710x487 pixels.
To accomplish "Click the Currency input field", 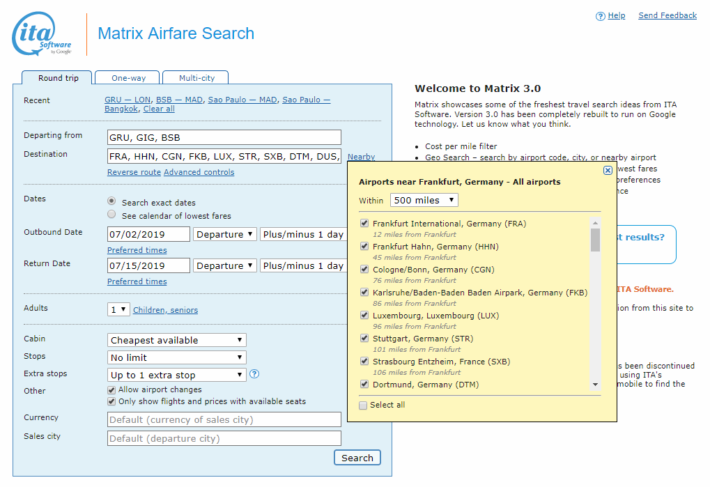I will pos(224,420).
